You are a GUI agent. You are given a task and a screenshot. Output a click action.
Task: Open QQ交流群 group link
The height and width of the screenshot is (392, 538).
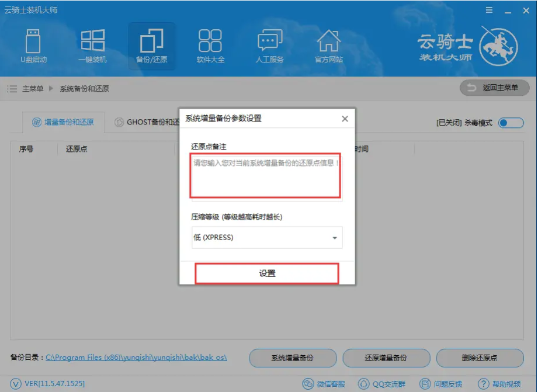coord(381,384)
